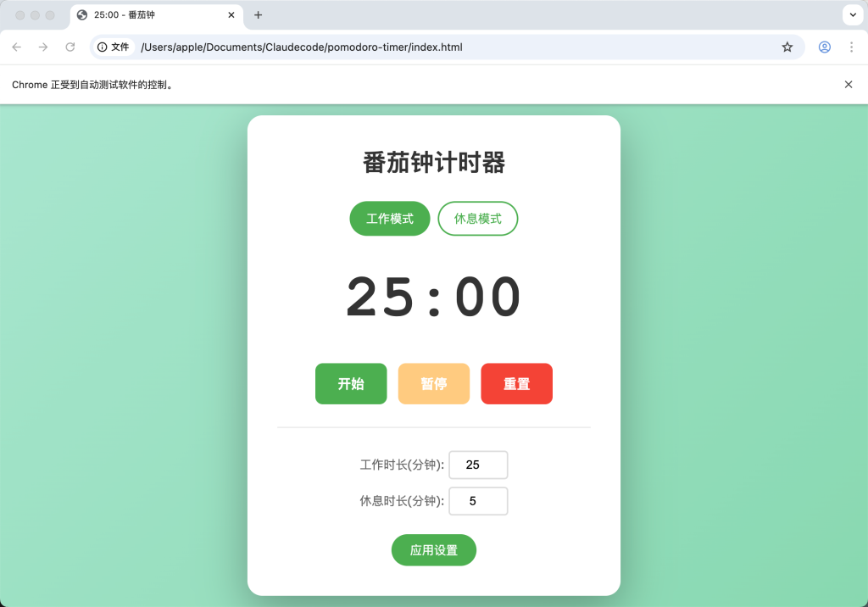Viewport: 868px width, 607px height.
Task: Focus the 休息时长 minutes input field
Action: 478,501
